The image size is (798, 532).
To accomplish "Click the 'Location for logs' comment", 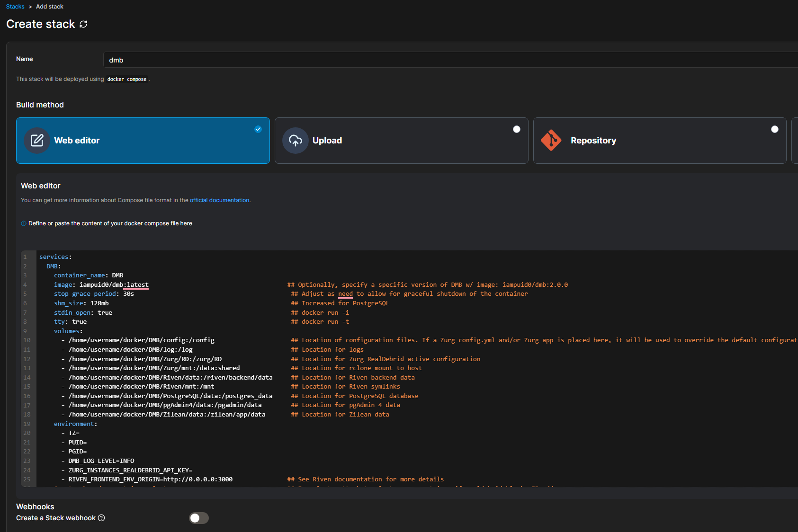I will [x=327, y=350].
